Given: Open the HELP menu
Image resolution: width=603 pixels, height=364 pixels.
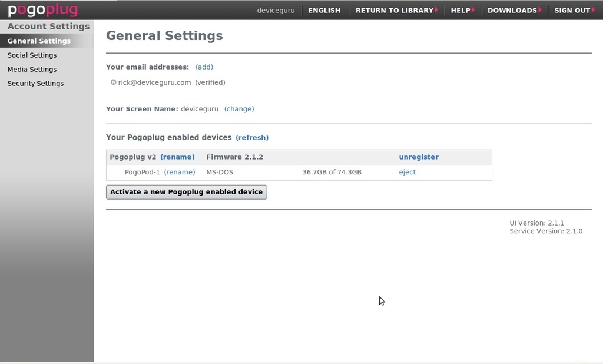Looking at the screenshot, I should (x=463, y=11).
